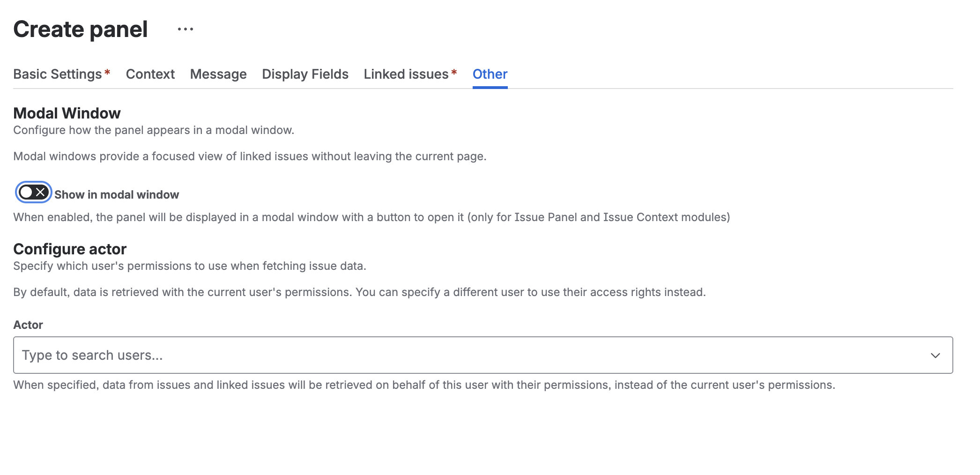Select the Modal Window section heading
The height and width of the screenshot is (475, 980).
pyautogui.click(x=67, y=113)
